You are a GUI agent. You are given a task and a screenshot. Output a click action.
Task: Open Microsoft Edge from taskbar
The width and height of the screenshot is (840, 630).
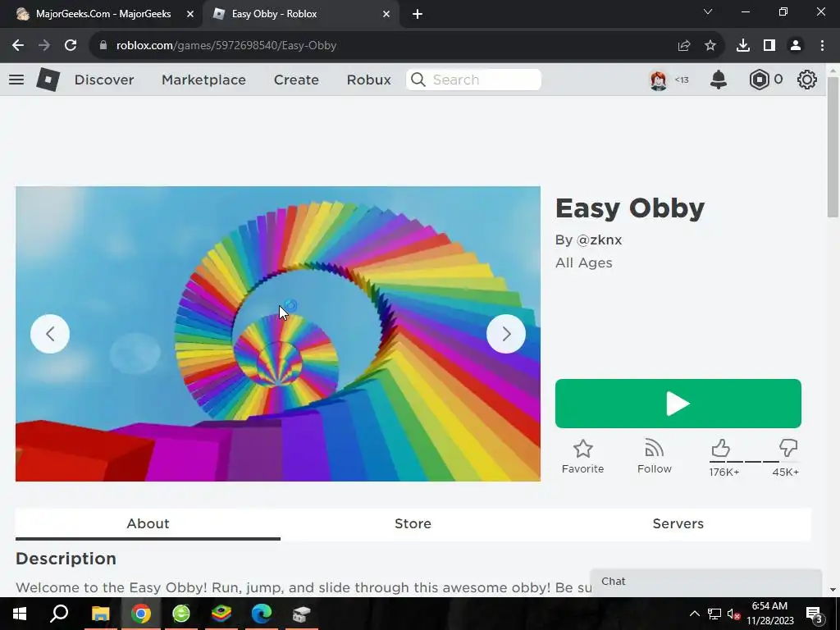[262, 614]
